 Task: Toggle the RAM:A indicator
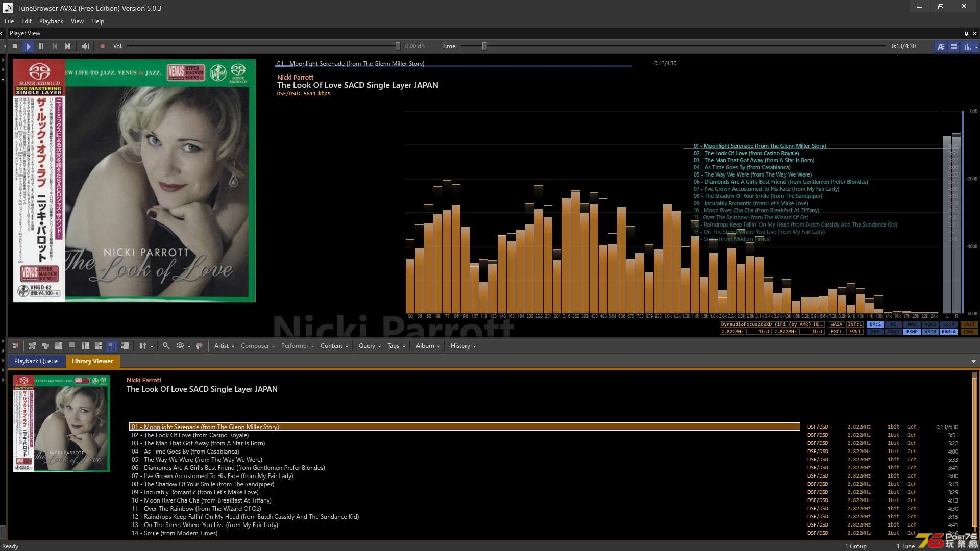coord(949,332)
